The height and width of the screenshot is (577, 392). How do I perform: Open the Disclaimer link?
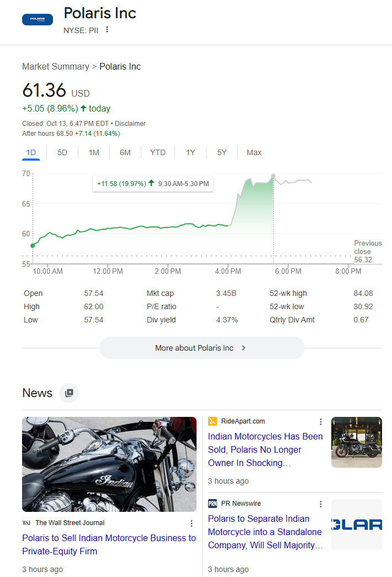[x=130, y=124]
